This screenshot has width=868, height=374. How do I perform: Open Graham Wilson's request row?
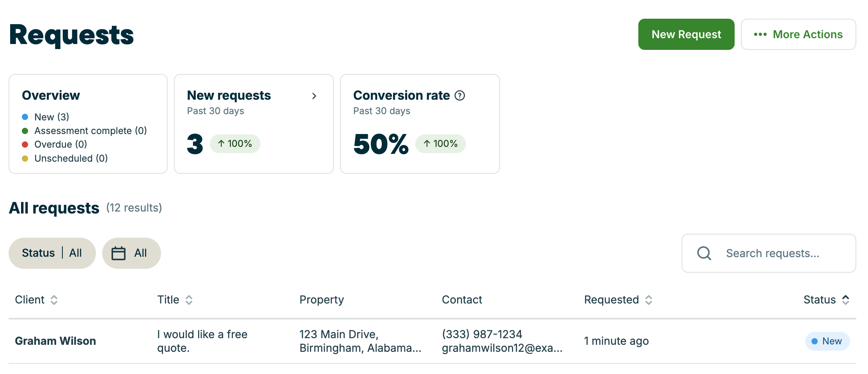pos(432,341)
